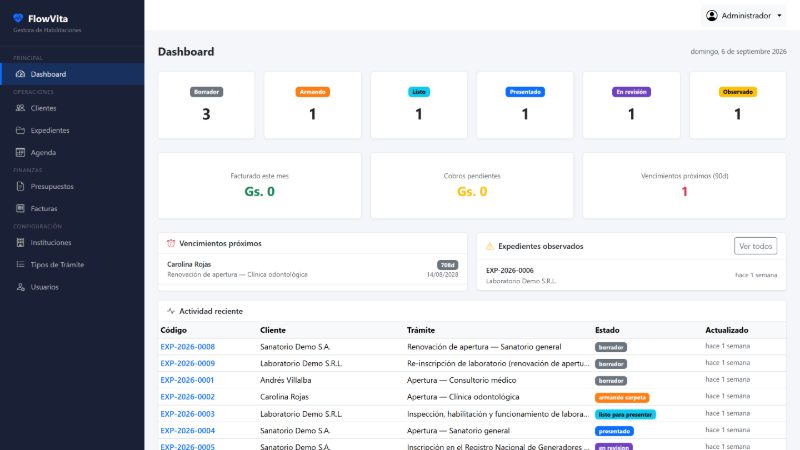800x450 pixels.
Task: Click the Andrés Villalba client cell
Action: (285, 380)
